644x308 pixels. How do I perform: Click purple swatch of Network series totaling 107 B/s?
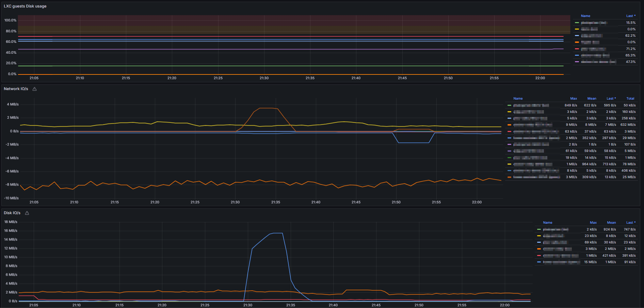pos(509,144)
